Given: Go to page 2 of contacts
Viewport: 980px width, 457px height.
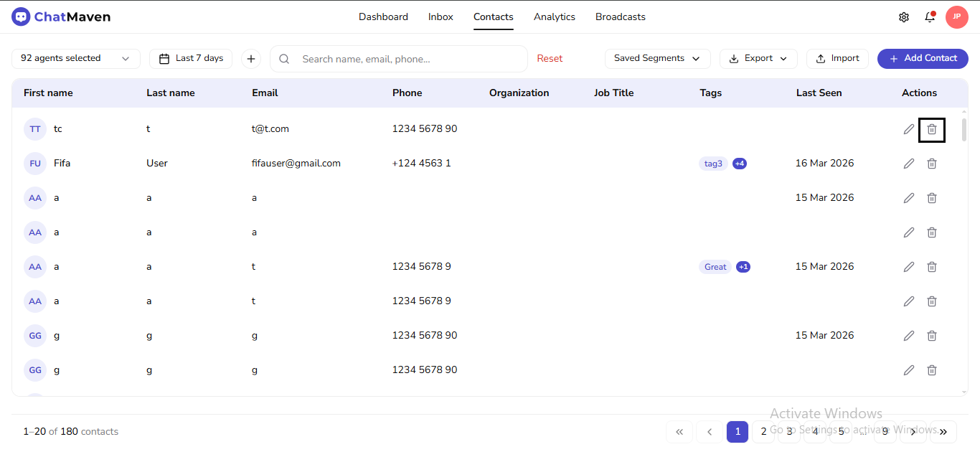Looking at the screenshot, I should (763, 431).
